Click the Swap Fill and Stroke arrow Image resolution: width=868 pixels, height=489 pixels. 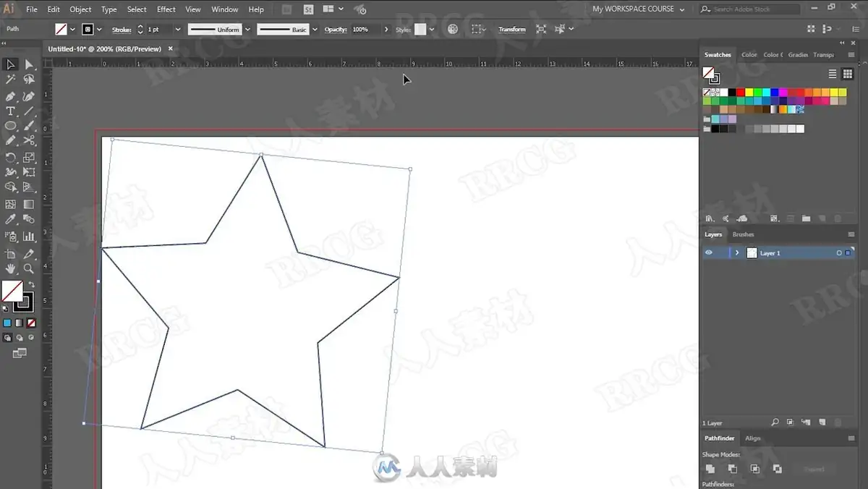tap(31, 284)
